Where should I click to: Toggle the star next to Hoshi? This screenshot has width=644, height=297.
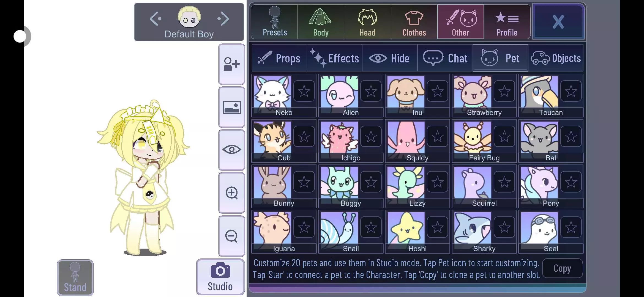(438, 227)
